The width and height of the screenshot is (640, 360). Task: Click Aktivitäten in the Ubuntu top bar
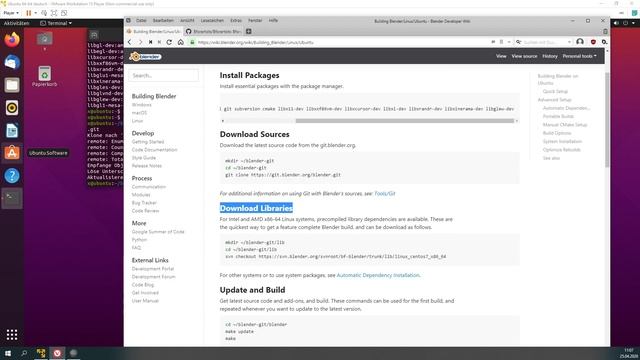(16, 23)
